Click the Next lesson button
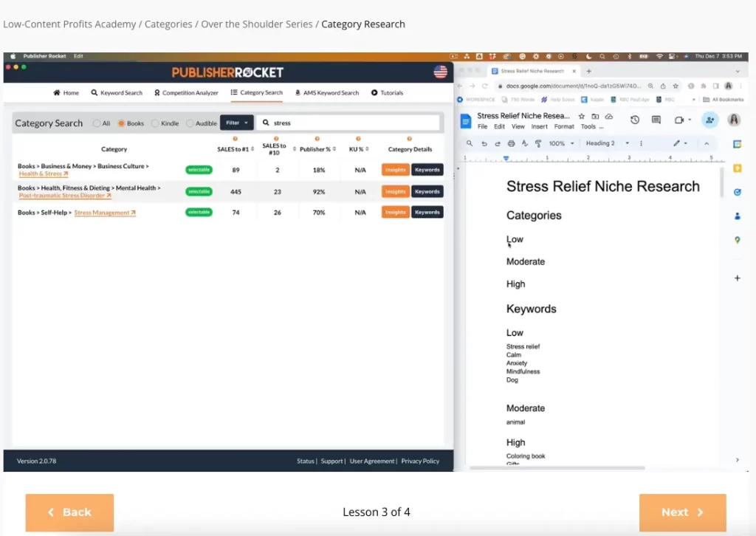Image resolution: width=756 pixels, height=536 pixels. point(682,512)
